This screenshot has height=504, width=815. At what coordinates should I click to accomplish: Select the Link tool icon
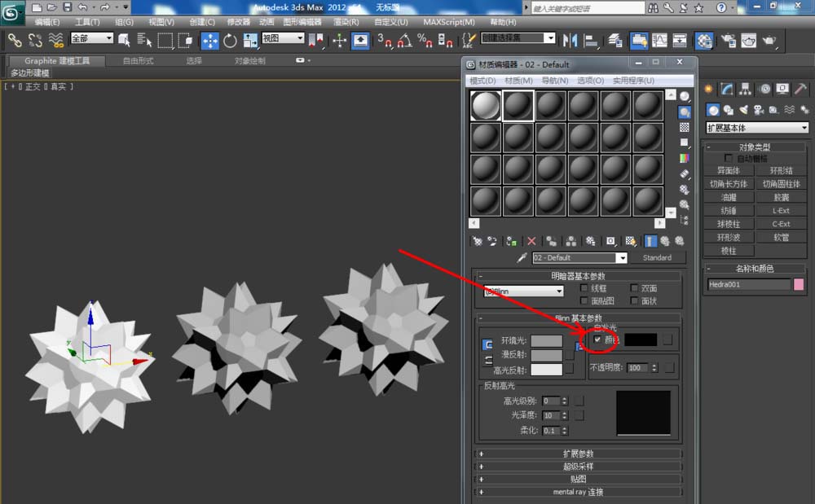15,40
